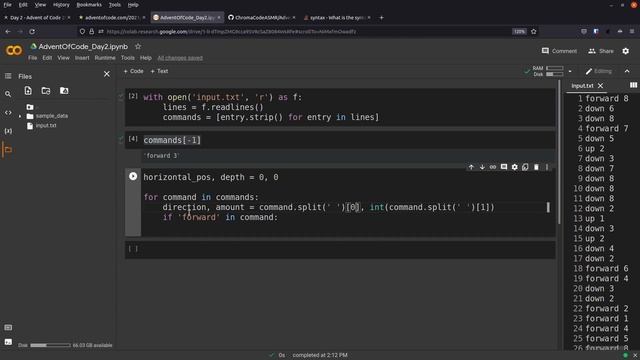The height and width of the screenshot is (360, 640).
Task: Open the table of contents sidebar icon
Action: [8, 76]
